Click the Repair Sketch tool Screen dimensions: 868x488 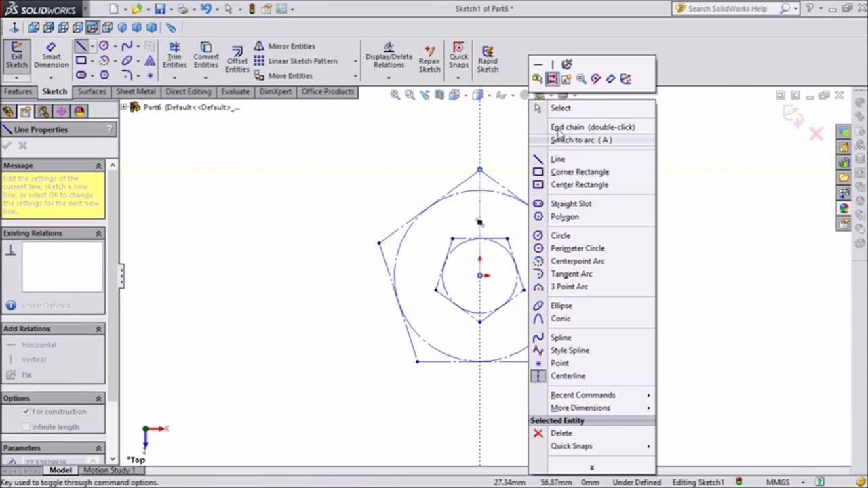tap(429, 59)
